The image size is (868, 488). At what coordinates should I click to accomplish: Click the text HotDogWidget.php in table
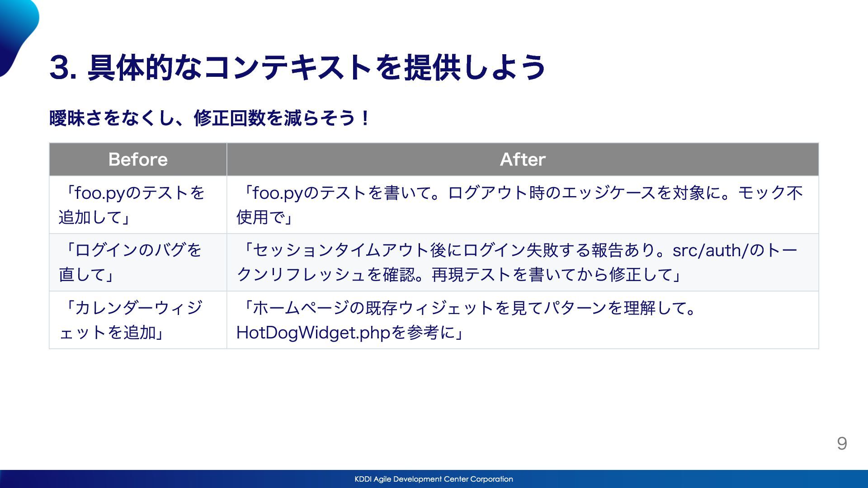pyautogui.click(x=313, y=333)
